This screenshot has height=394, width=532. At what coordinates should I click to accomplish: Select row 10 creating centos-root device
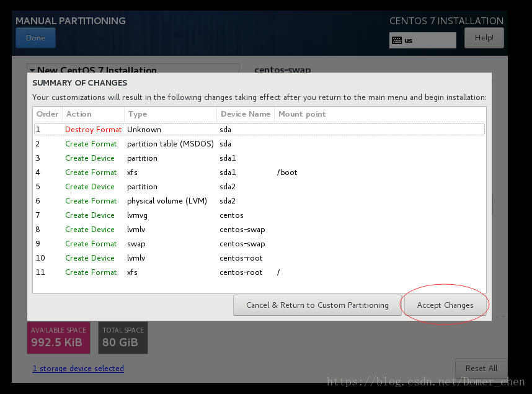(260, 257)
